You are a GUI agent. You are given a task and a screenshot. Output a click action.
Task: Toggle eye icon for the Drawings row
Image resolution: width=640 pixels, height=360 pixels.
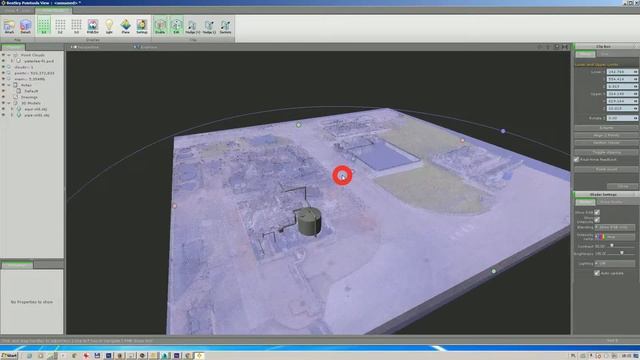(3, 97)
